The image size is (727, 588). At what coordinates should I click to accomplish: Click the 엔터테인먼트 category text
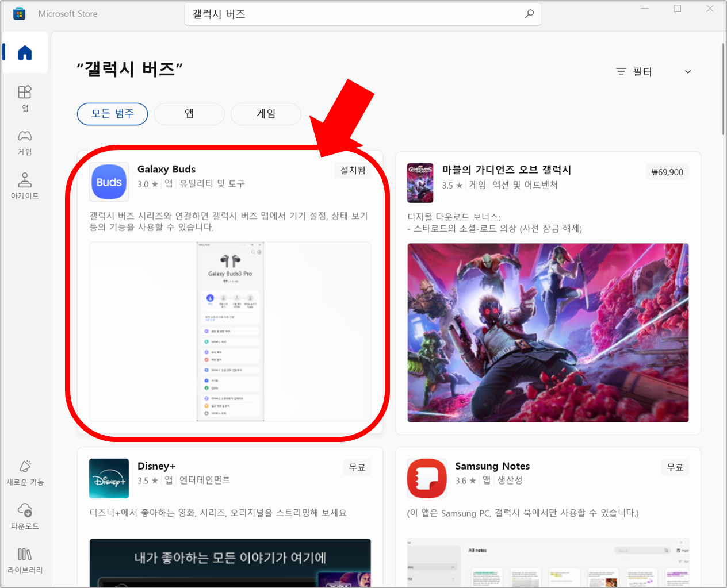tap(205, 481)
